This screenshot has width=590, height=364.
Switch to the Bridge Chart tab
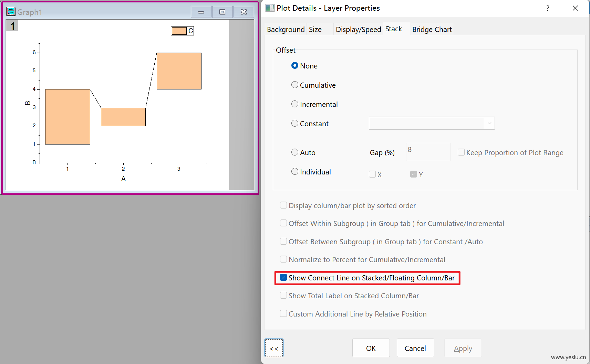(432, 30)
